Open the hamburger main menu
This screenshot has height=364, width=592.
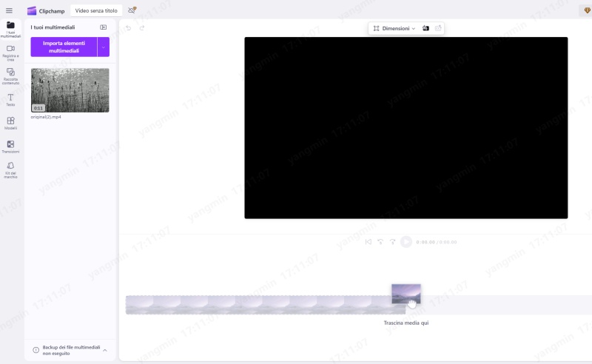(x=9, y=10)
